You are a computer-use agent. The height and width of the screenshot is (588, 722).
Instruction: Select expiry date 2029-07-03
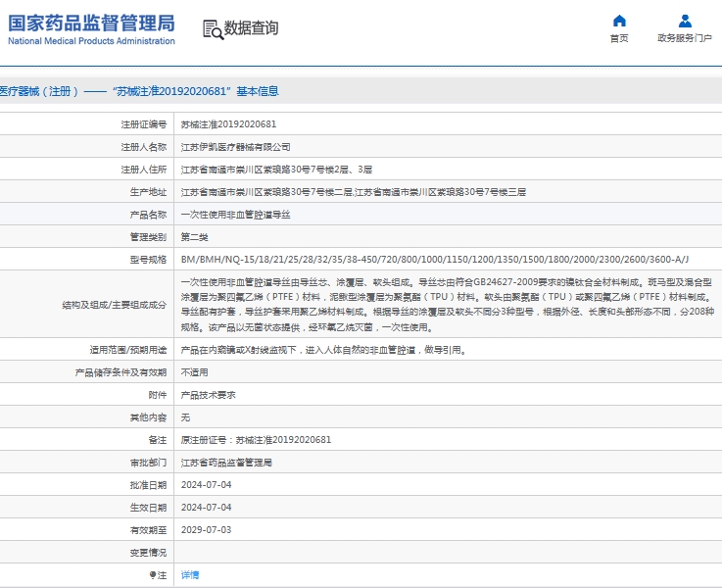(206, 530)
